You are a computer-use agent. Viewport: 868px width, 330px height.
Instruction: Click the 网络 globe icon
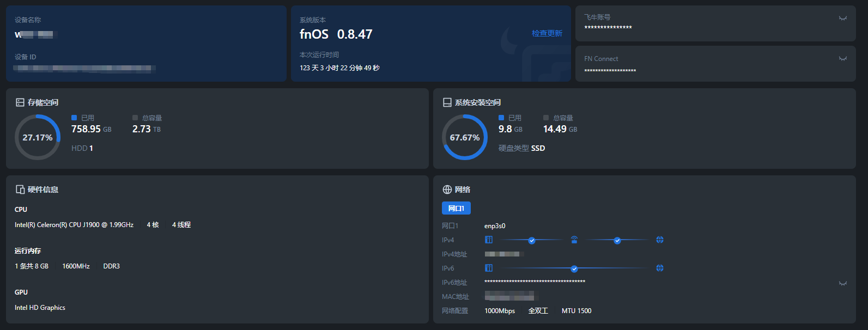[x=447, y=190]
